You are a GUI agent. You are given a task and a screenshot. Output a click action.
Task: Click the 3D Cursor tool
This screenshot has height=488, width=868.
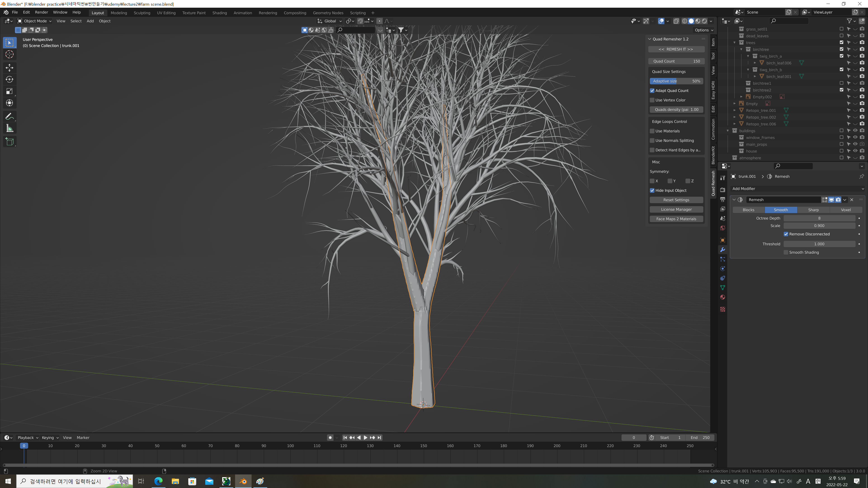9,54
